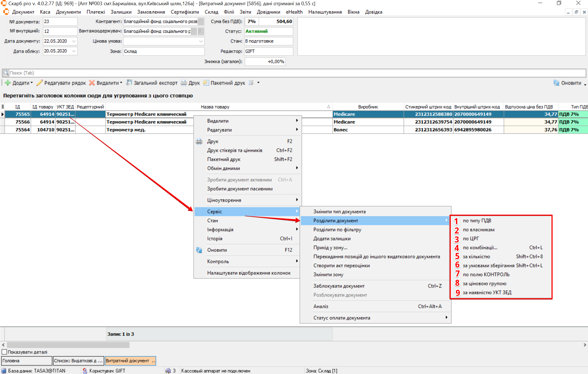Open the Дата документу date dropdown
The image size is (588, 374).
click(x=74, y=41)
